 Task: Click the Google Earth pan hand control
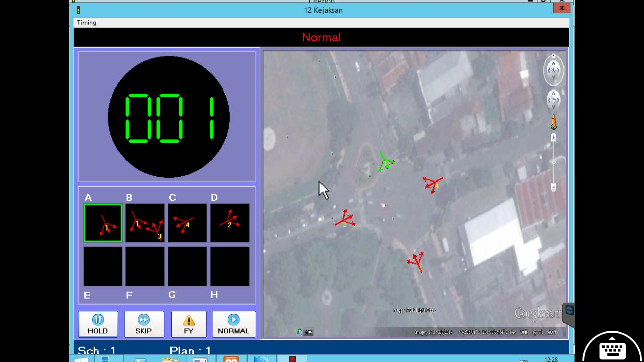point(553,100)
